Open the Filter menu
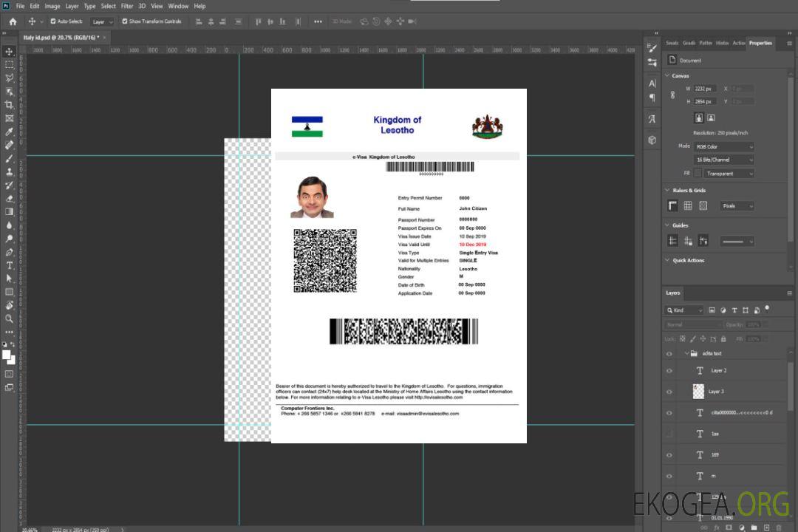The image size is (798, 532). pyautogui.click(x=127, y=6)
